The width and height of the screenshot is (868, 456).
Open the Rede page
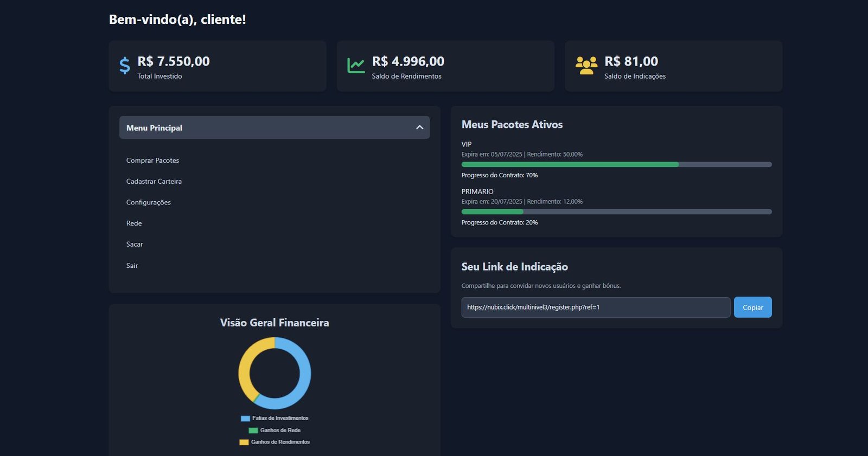pos(134,223)
